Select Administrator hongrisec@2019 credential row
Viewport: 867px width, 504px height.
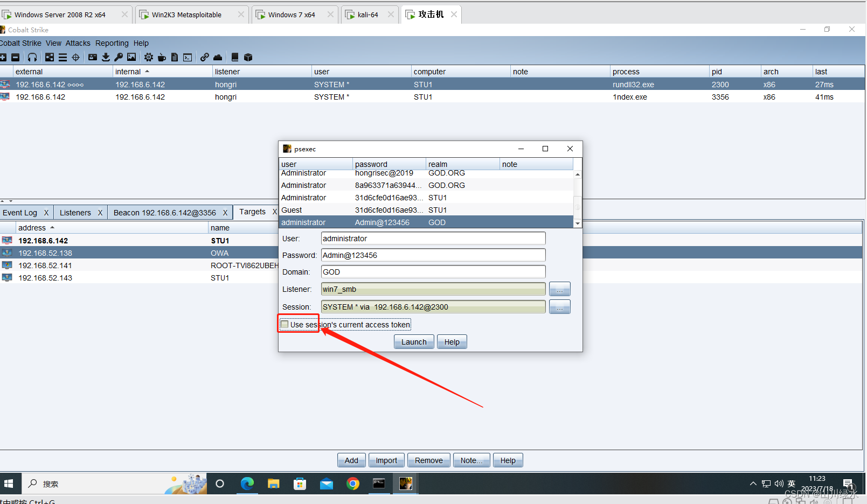click(426, 173)
